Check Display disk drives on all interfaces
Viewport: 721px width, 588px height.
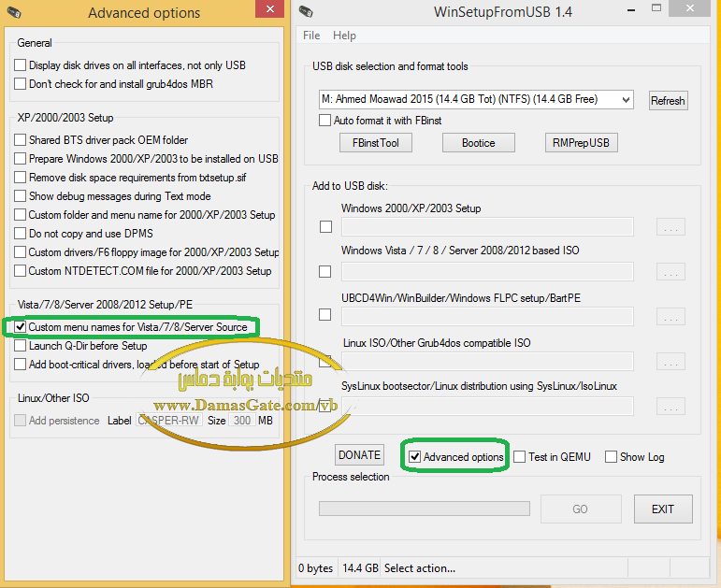point(20,65)
